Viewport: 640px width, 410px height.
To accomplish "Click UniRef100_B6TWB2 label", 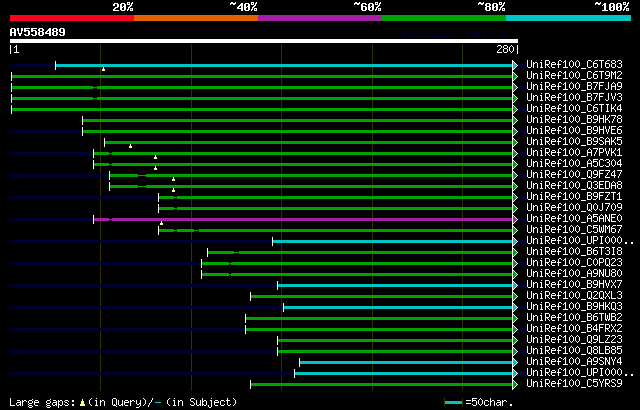I will (574, 318).
